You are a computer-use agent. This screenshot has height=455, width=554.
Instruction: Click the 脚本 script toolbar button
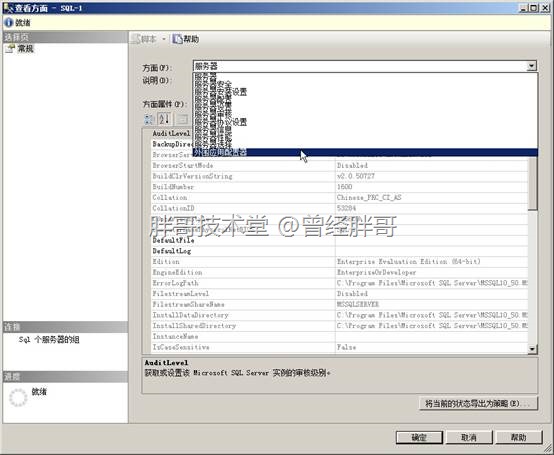(x=145, y=39)
